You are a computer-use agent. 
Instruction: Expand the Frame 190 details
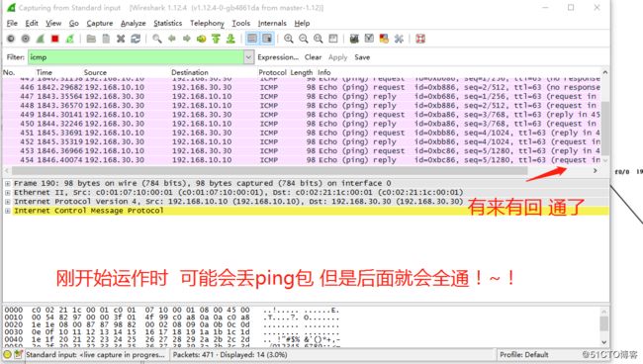pyautogui.click(x=7, y=183)
